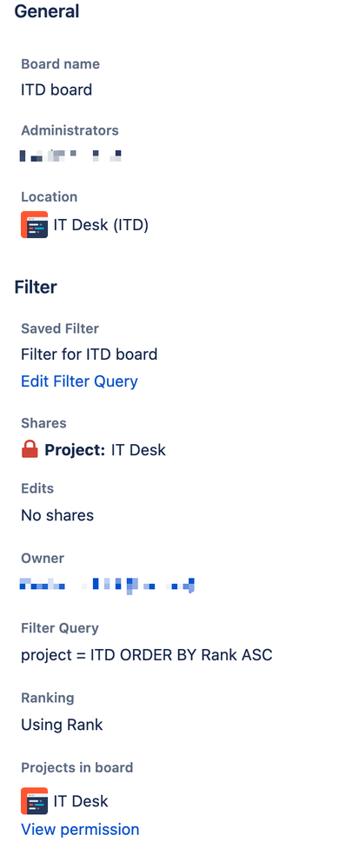Click the Saved Filter label
Viewport: 339px width, 868px height.
point(60,328)
